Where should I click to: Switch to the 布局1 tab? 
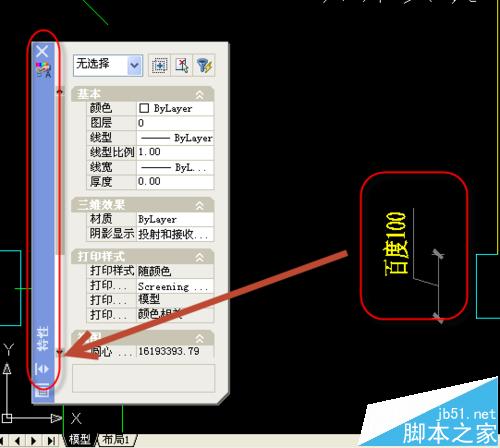pyautogui.click(x=115, y=440)
